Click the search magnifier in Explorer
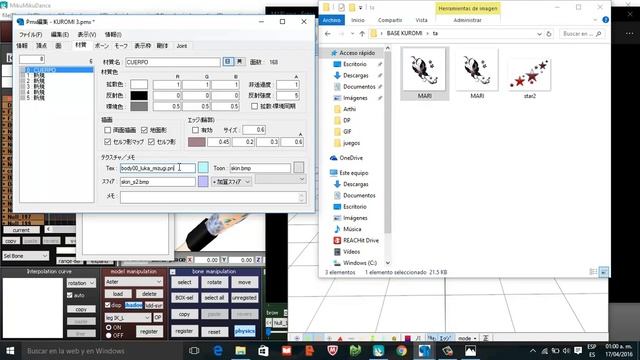 598,34
